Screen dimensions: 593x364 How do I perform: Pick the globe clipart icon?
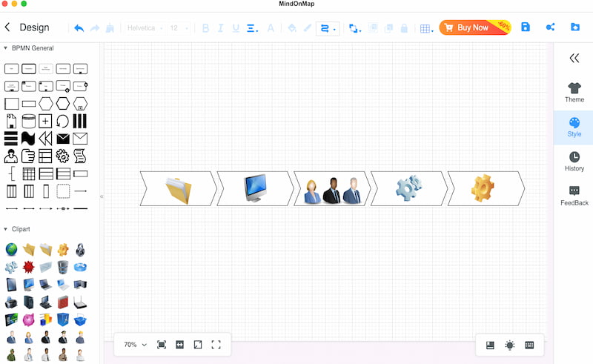[x=11, y=249]
